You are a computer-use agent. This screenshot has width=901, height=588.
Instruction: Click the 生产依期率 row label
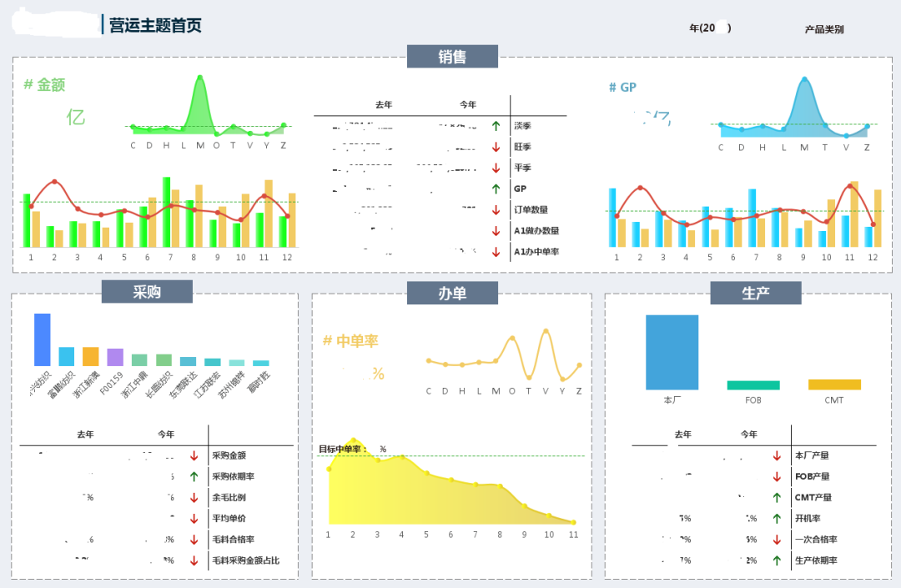[x=816, y=560]
